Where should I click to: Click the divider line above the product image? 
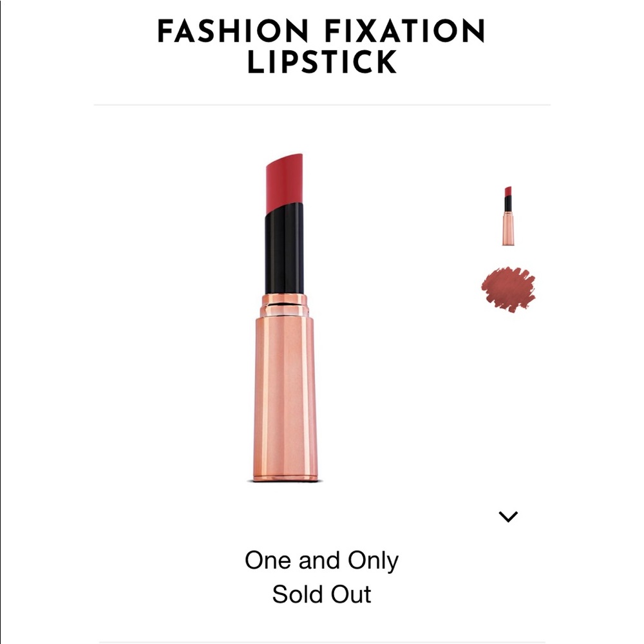(x=322, y=102)
